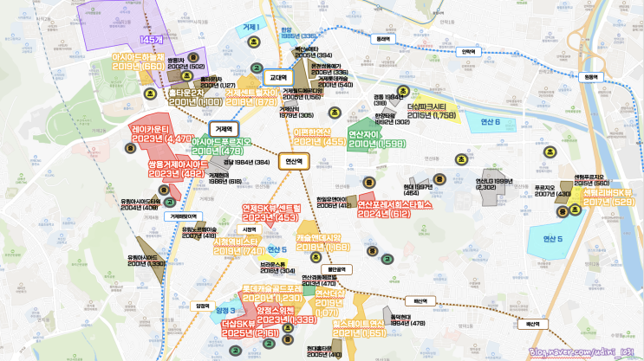
Task: Click the 원동역 station label
Action: point(591,77)
